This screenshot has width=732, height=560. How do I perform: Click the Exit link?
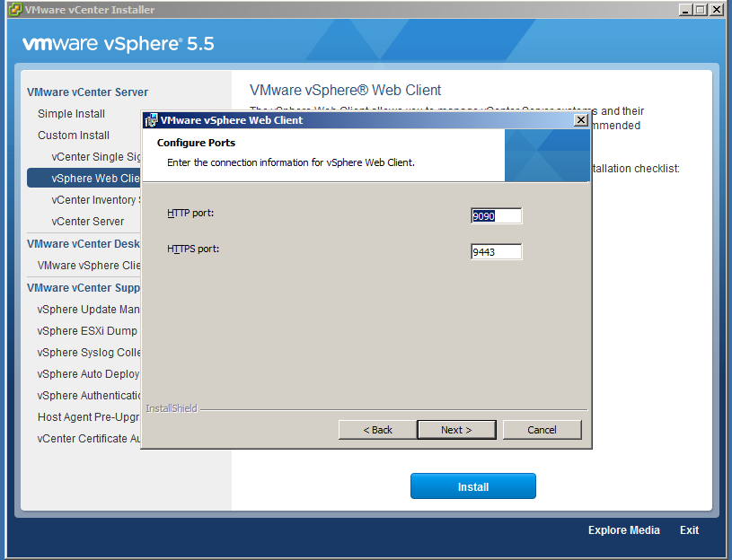click(x=689, y=530)
